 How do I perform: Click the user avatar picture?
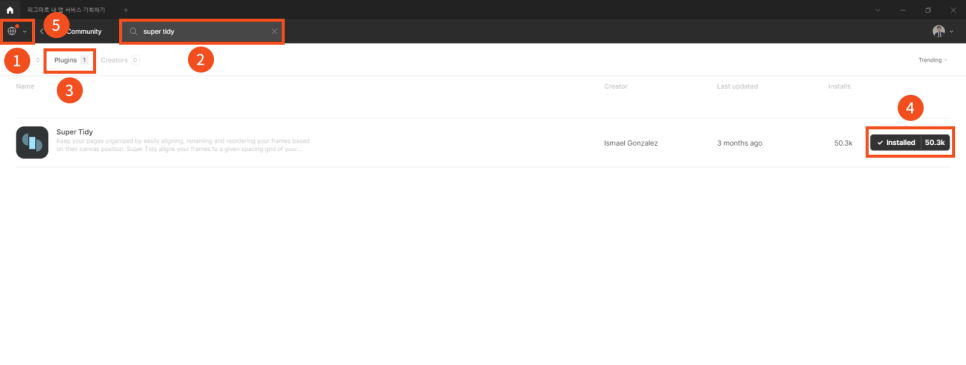coord(938,31)
